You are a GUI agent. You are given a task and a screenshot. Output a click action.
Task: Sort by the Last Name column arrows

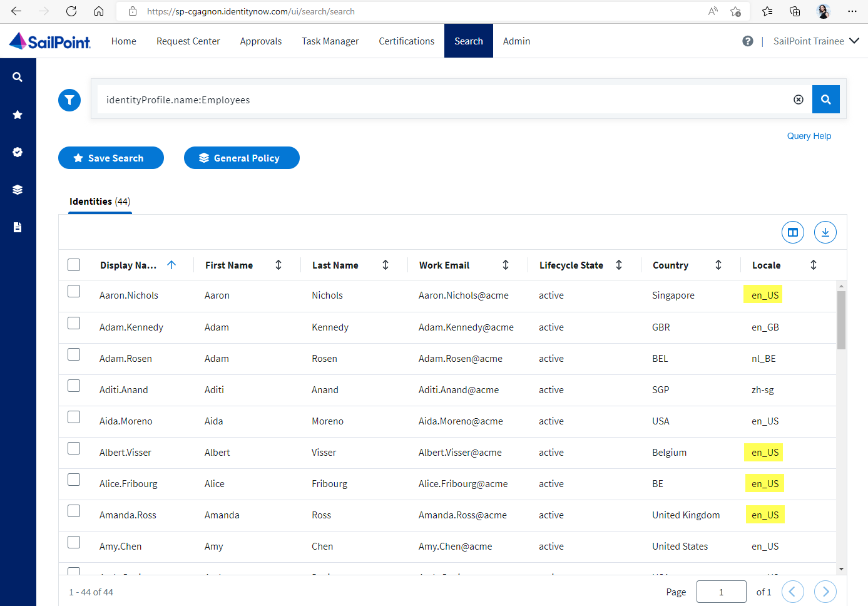click(385, 265)
